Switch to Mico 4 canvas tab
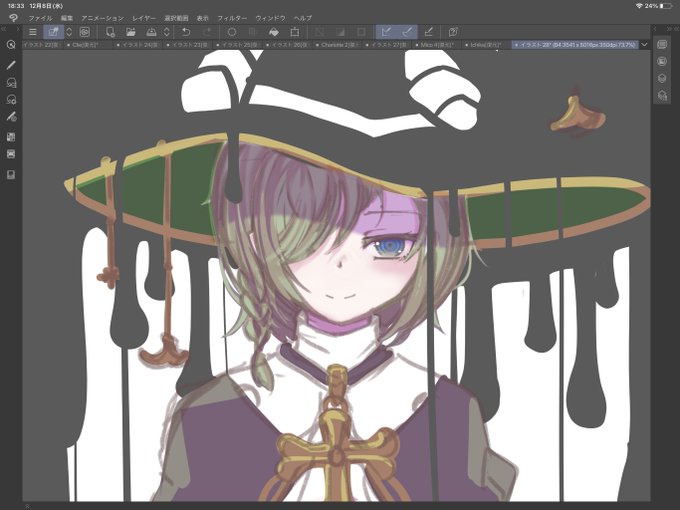Image resolution: width=680 pixels, height=510 pixels. point(437,45)
